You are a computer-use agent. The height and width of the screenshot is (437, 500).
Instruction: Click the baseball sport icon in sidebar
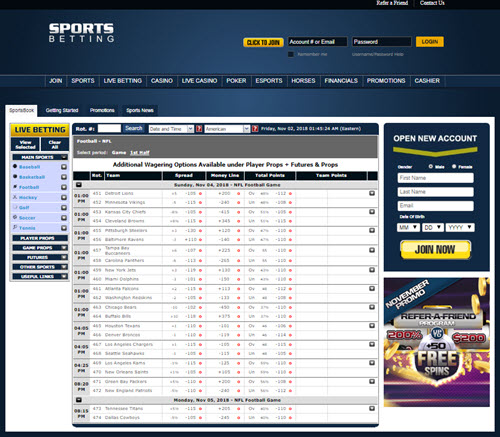[x=15, y=166]
